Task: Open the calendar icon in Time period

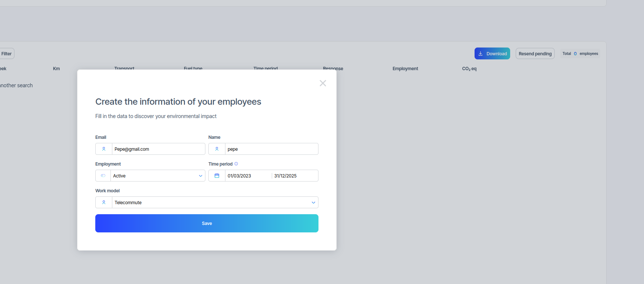Action: point(217,176)
